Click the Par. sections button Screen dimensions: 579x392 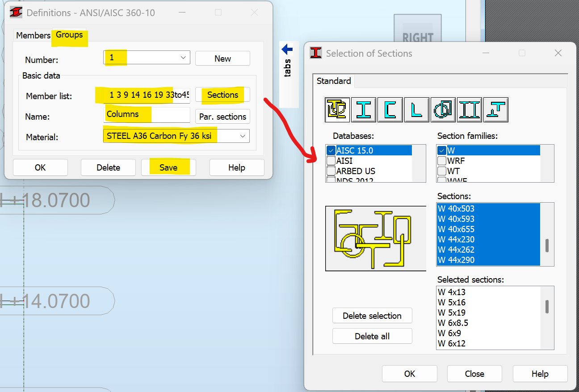click(x=222, y=117)
